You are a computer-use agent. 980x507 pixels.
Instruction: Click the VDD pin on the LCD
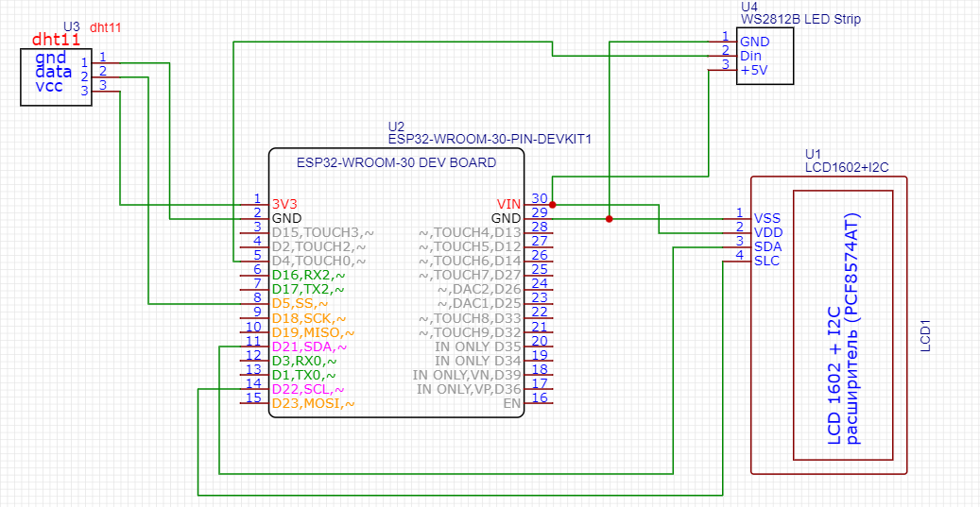(766, 233)
